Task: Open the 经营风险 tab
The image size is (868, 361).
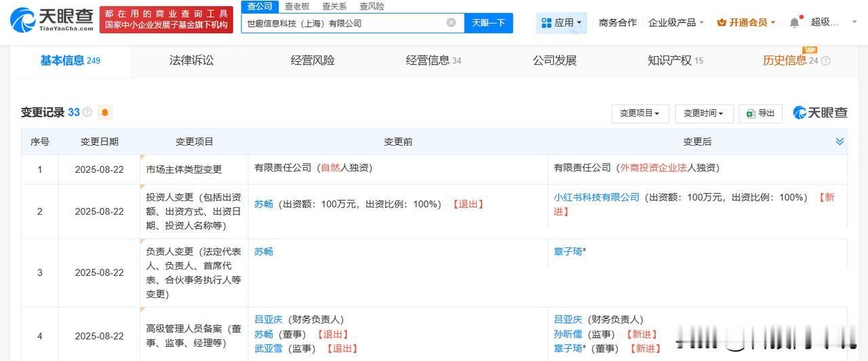Action: pyautogui.click(x=313, y=60)
